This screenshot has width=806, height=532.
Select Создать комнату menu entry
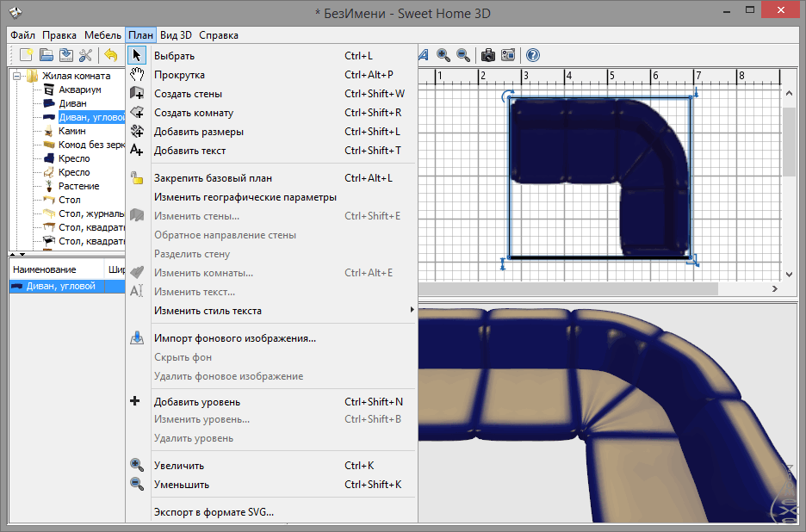[271, 113]
